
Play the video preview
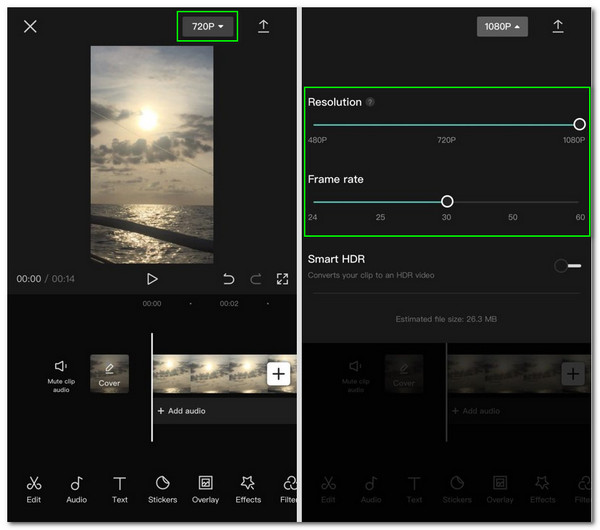[x=152, y=279]
